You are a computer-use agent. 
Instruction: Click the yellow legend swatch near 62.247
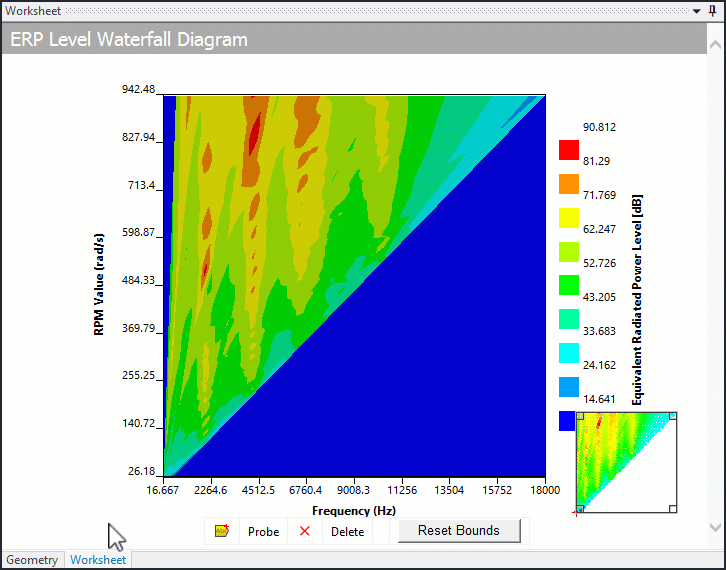[x=569, y=218]
